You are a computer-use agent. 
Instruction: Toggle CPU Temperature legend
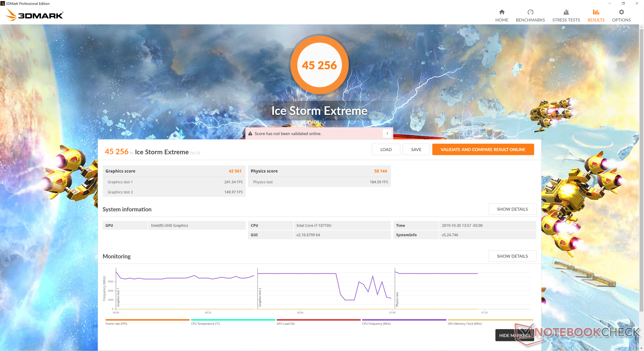(x=233, y=322)
